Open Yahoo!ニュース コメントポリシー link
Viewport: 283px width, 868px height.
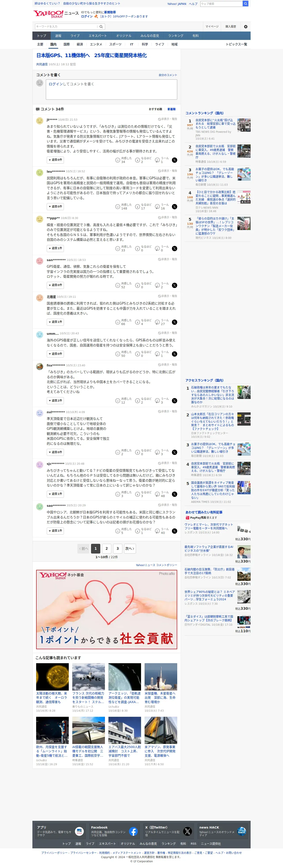point(156,565)
